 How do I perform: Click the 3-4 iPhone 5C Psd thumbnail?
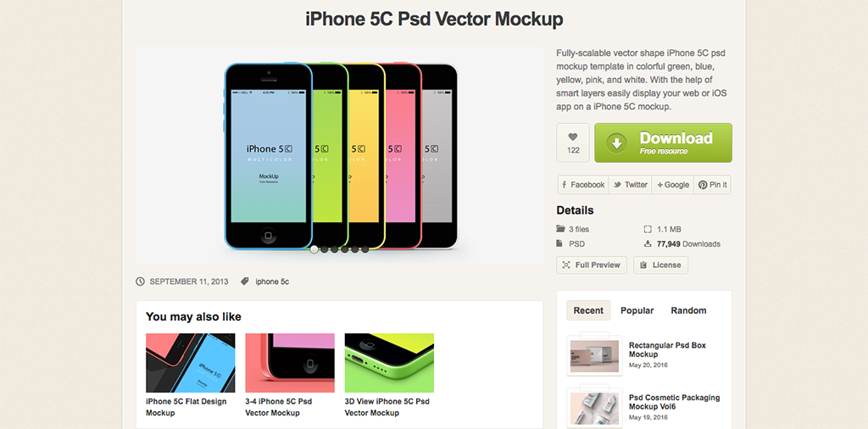point(290,363)
